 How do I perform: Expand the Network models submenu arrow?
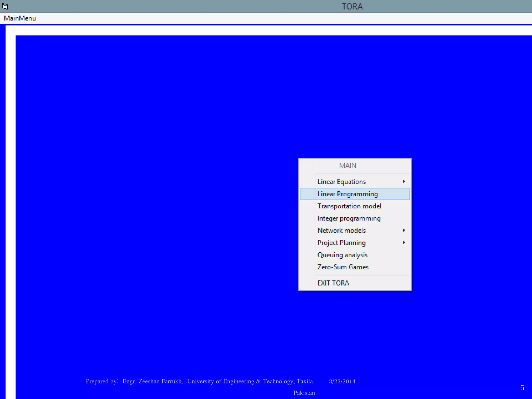[404, 230]
